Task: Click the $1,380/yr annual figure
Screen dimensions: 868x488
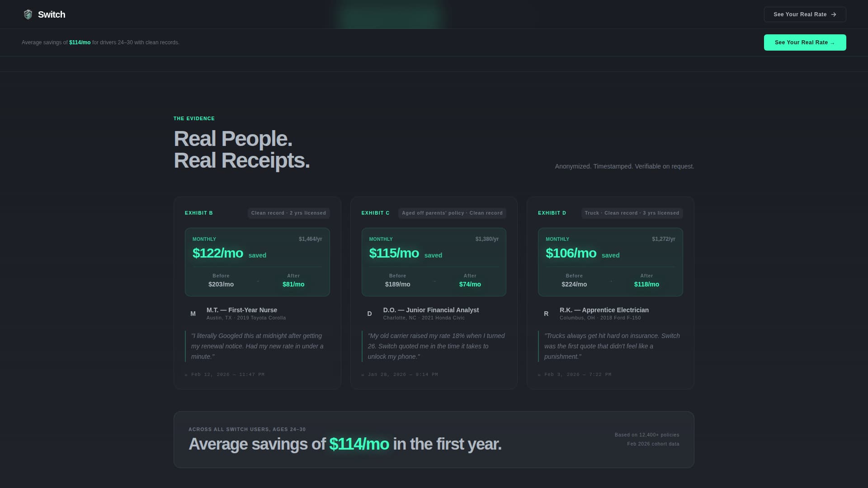Action: (487, 239)
